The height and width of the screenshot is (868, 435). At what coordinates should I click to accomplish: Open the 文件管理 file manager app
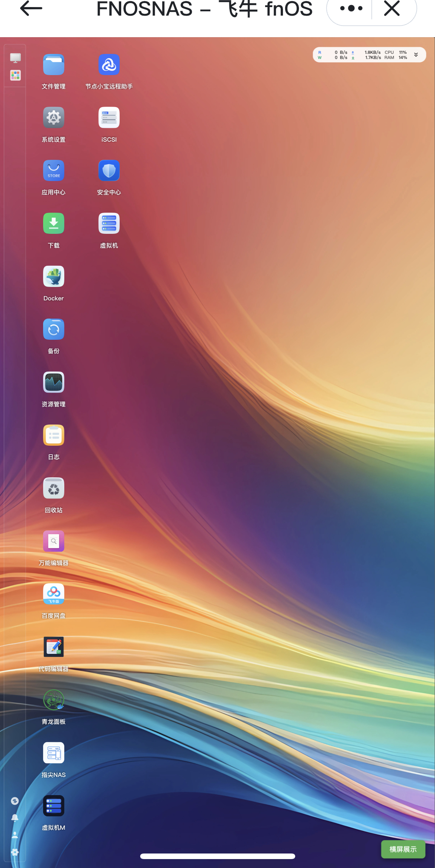pos(54,65)
